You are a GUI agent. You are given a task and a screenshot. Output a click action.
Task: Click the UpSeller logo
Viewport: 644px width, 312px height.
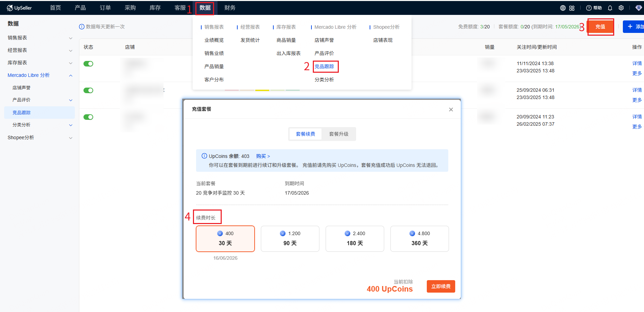(x=19, y=8)
